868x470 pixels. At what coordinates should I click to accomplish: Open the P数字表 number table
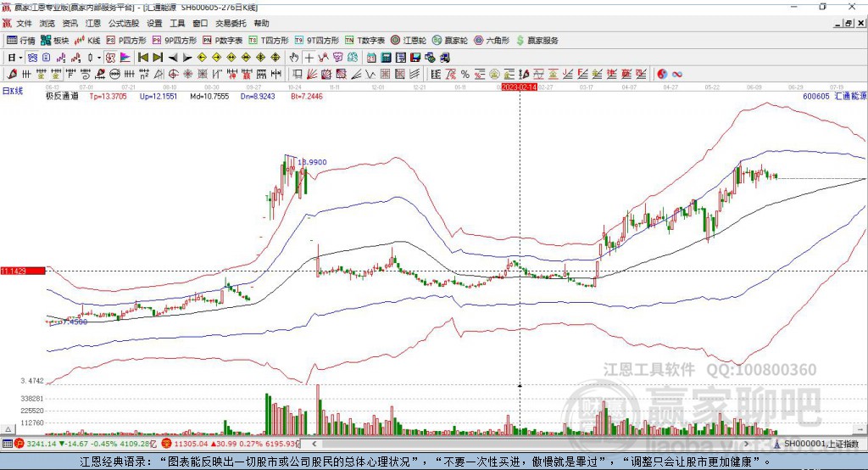pos(223,41)
